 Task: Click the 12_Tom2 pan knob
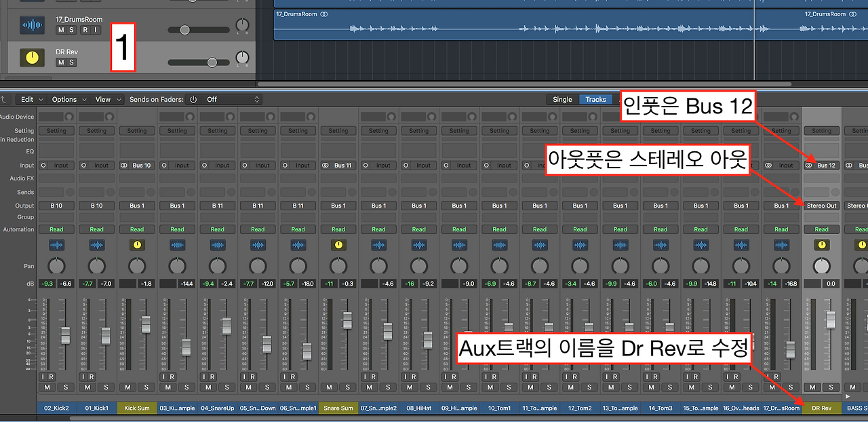pyautogui.click(x=580, y=266)
